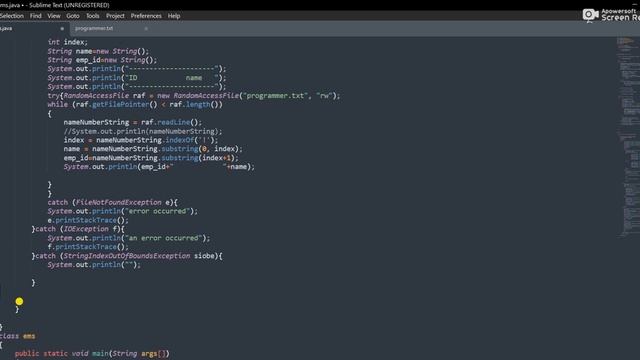Image resolution: width=640 pixels, height=360 pixels.
Task: Click the 'catch (IOException f){' line
Action: click(78, 229)
